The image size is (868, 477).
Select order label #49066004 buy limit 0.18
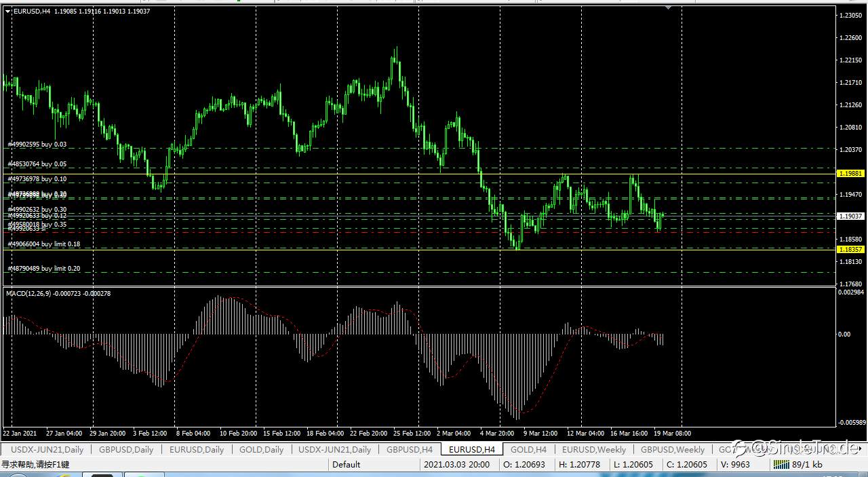tap(44, 244)
